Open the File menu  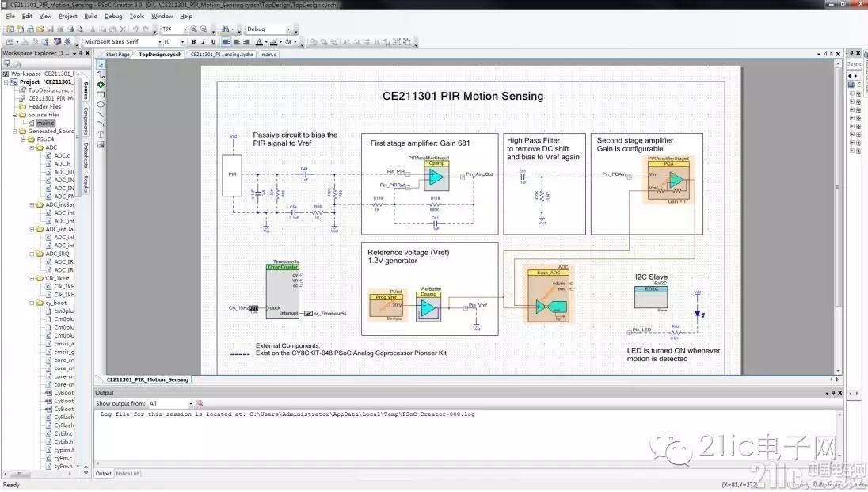[x=10, y=16]
